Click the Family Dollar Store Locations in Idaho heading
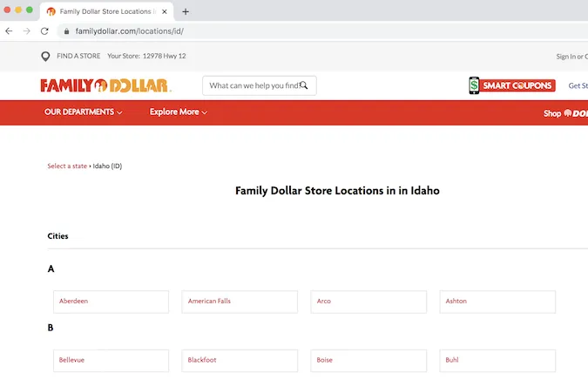This screenshot has width=588, height=380. (337, 191)
